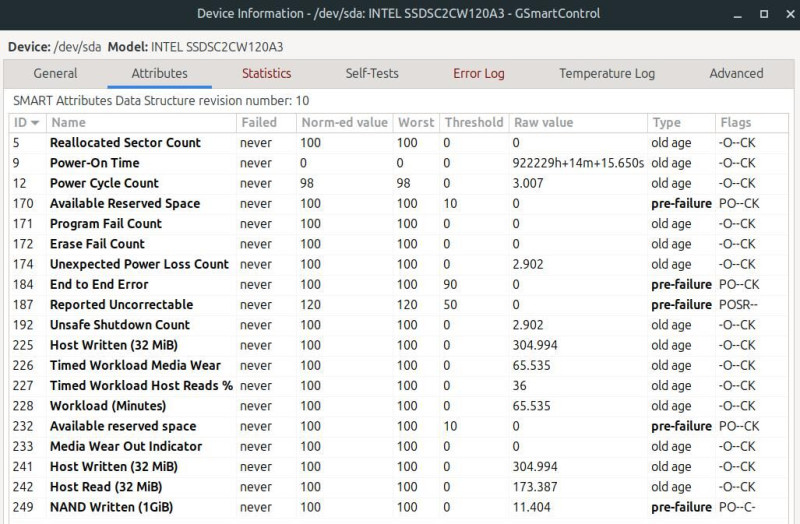Click the PO--C- flags cell
The image size is (800, 524).
[737, 507]
